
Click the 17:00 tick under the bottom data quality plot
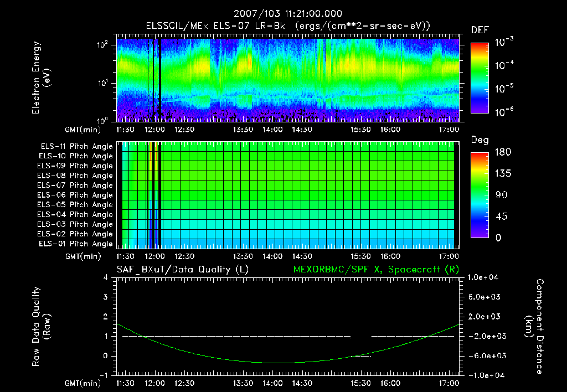[449, 383]
